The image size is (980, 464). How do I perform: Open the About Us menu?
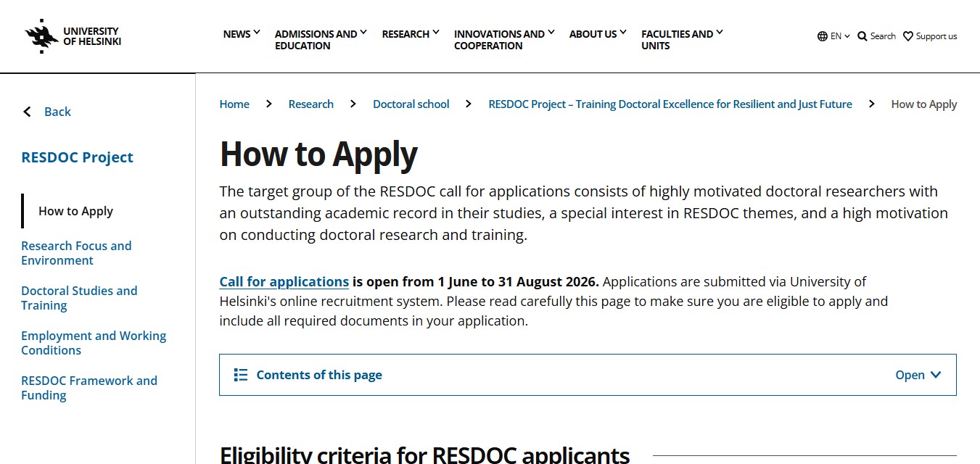pos(598,34)
